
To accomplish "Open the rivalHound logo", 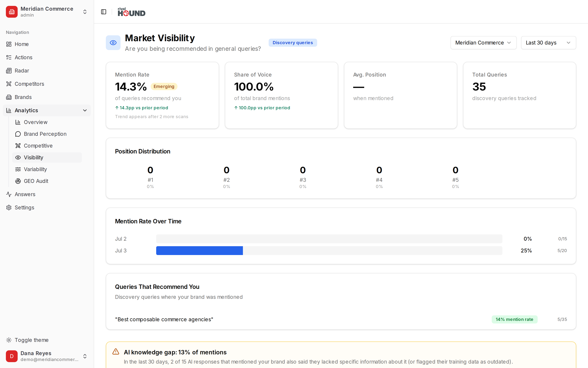I will (131, 12).
